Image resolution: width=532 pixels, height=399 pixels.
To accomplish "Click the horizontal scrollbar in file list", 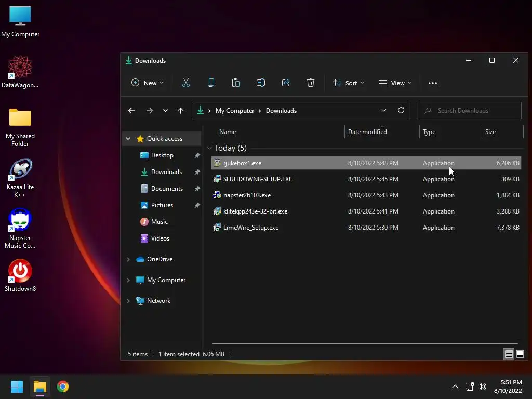I will (365, 344).
